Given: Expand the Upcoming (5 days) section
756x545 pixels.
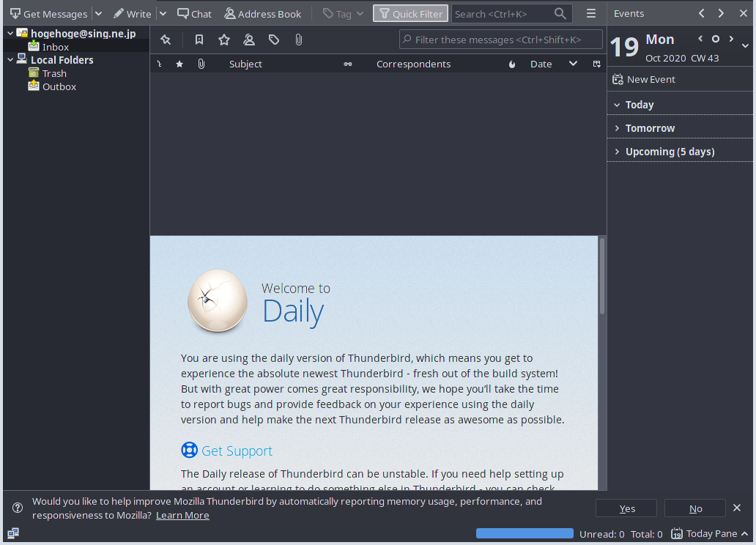Looking at the screenshot, I should tap(617, 152).
